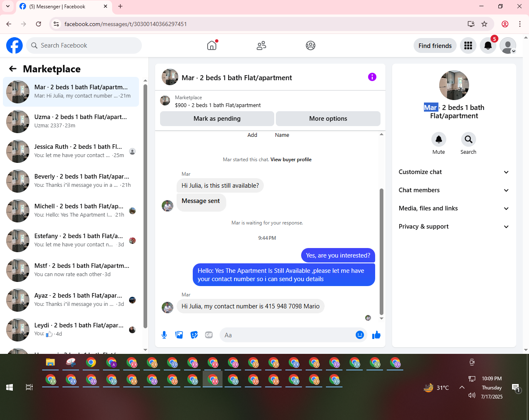529x420 pixels.
Task: Click the chat messages scrollbar
Action: pyautogui.click(x=381, y=252)
